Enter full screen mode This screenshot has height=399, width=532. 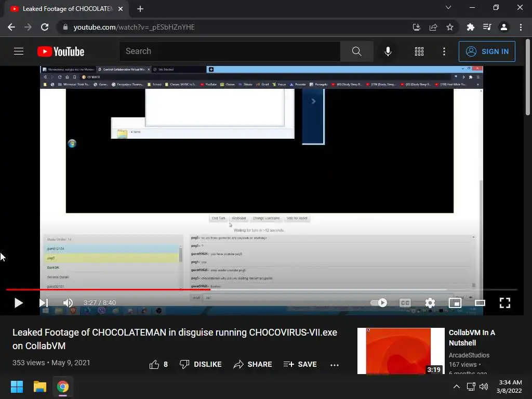505,303
